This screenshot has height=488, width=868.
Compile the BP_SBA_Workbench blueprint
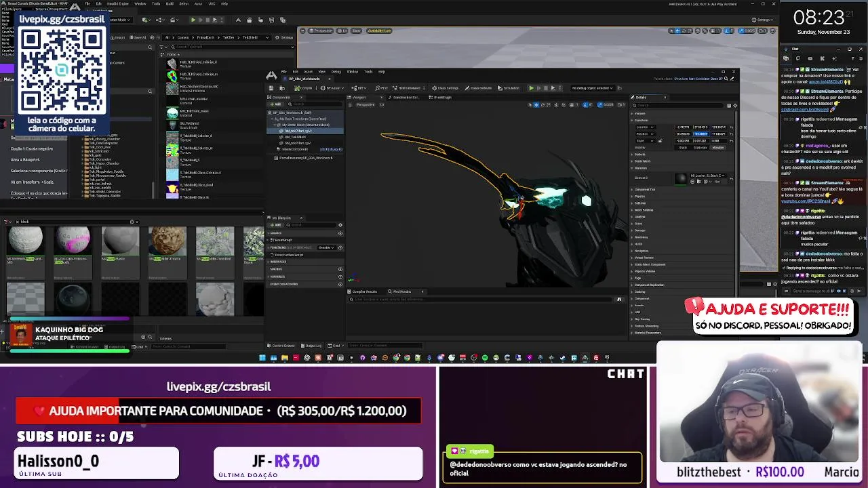point(303,88)
